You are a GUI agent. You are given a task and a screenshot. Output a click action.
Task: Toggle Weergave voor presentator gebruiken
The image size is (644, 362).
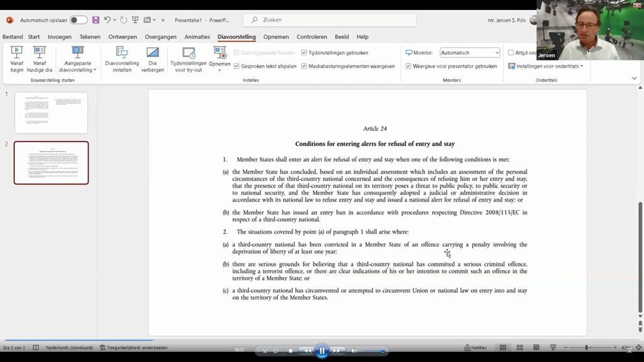pos(409,66)
